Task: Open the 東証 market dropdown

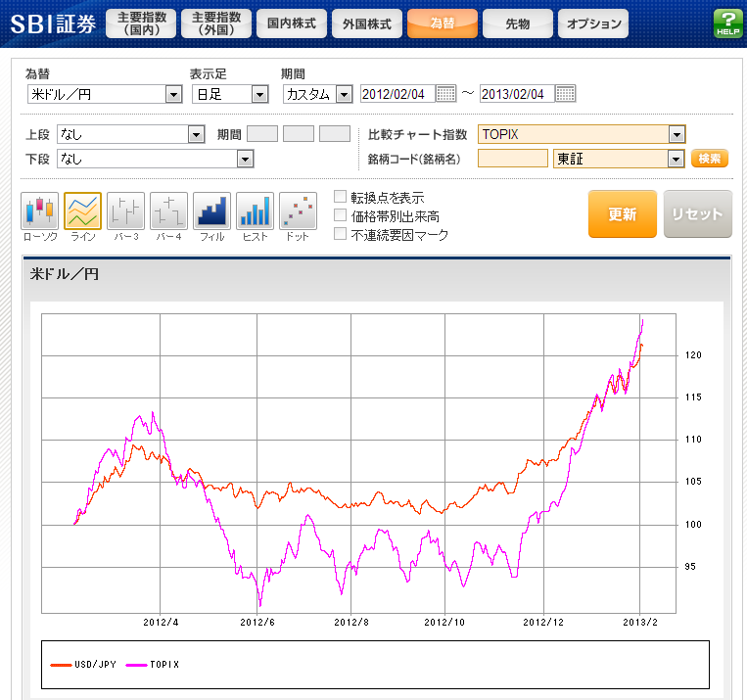Action: [619, 159]
